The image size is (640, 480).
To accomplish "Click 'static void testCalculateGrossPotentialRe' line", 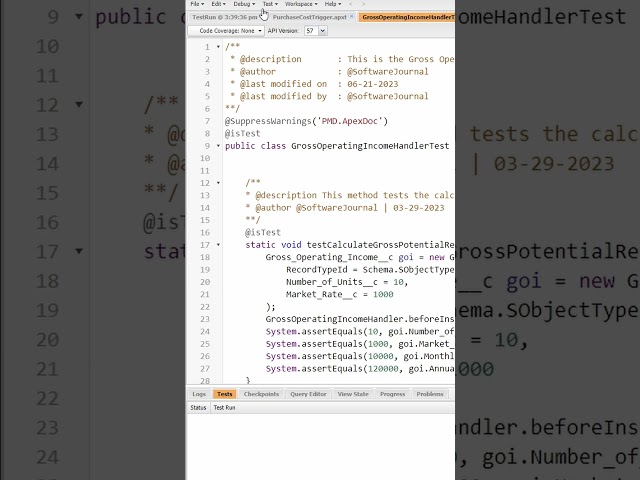I will [x=350, y=245].
